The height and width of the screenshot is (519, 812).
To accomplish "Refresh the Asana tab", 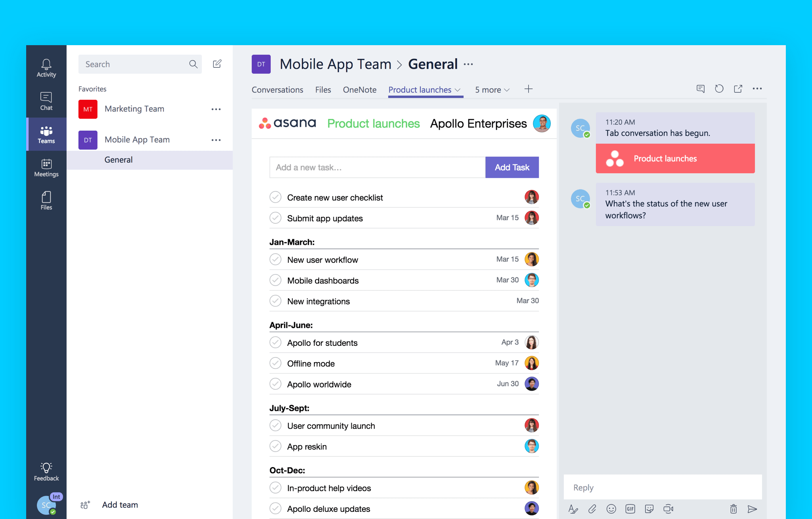I will pos(719,88).
